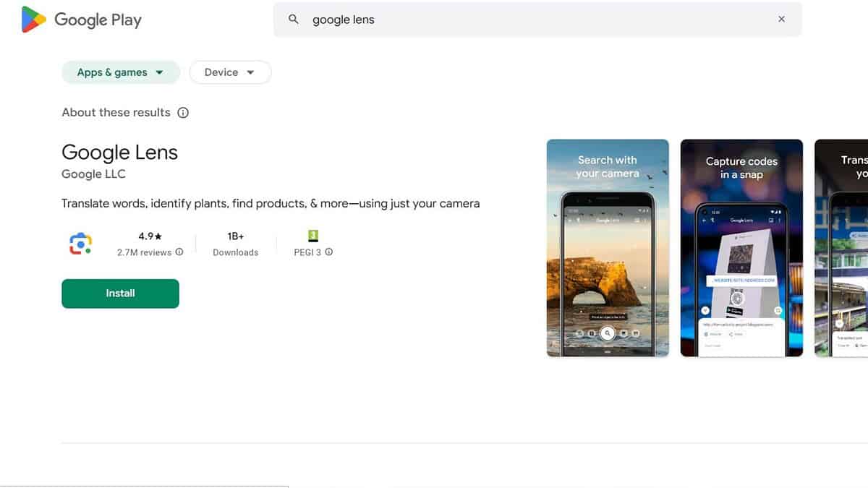The width and height of the screenshot is (868, 488).
Task: Click the Google LLC developer link
Action: coord(93,174)
